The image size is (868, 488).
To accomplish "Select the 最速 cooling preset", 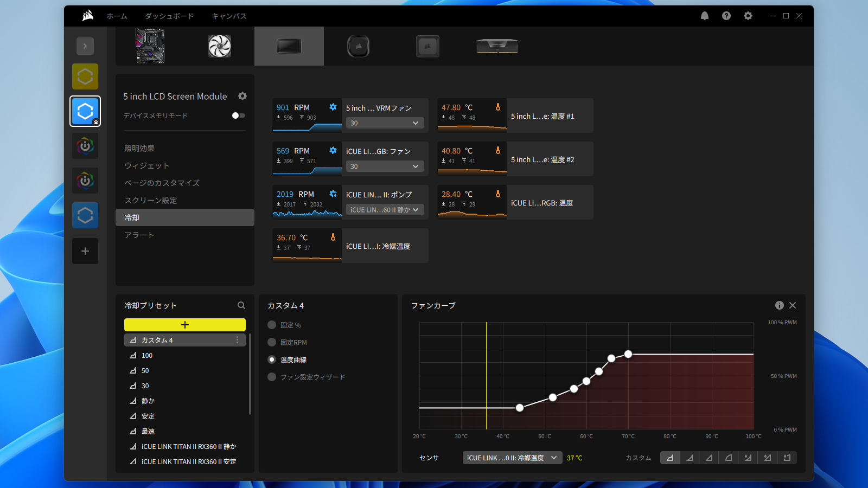I will pos(185,431).
